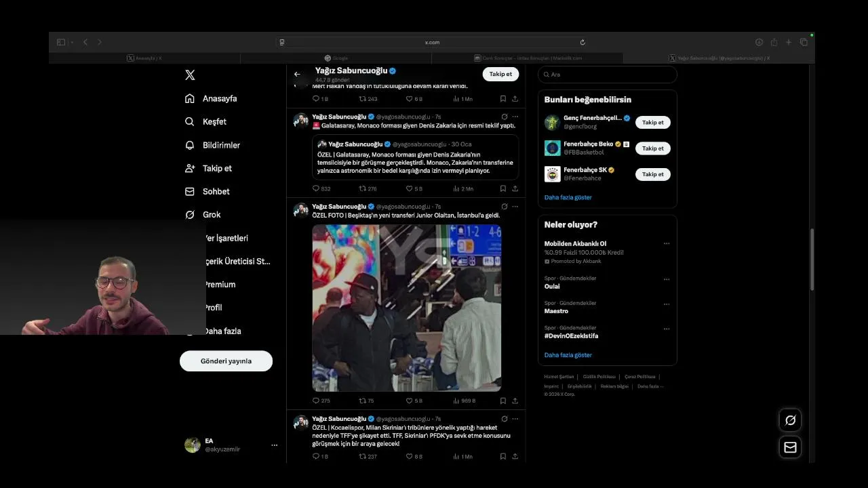Image resolution: width=868 pixels, height=488 pixels.
Task: Open the floating Grok button
Action: click(x=790, y=420)
